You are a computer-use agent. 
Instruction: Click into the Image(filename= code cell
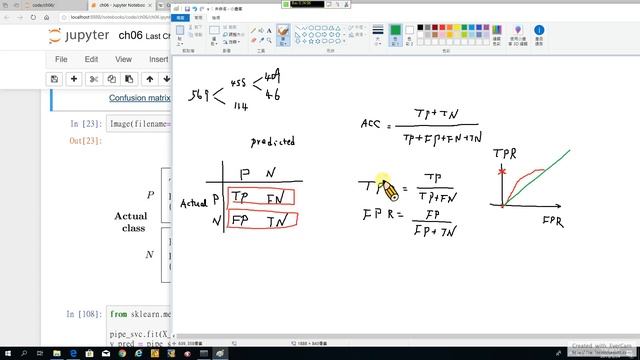[138, 124]
